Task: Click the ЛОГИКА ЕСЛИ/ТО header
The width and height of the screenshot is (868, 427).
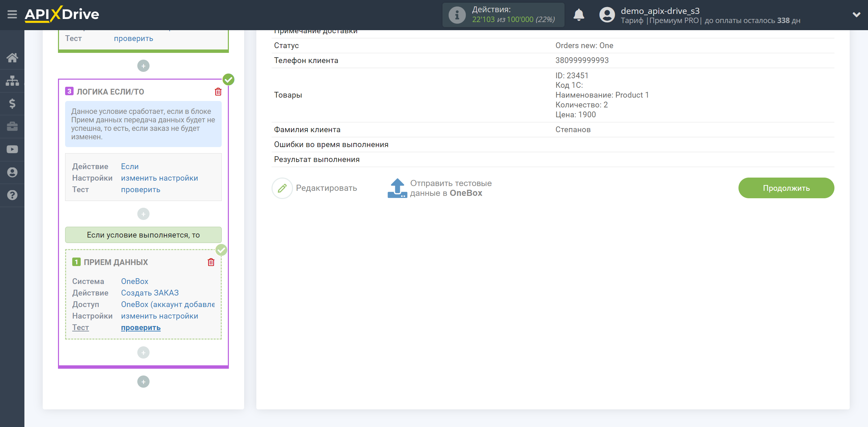Action: click(110, 91)
